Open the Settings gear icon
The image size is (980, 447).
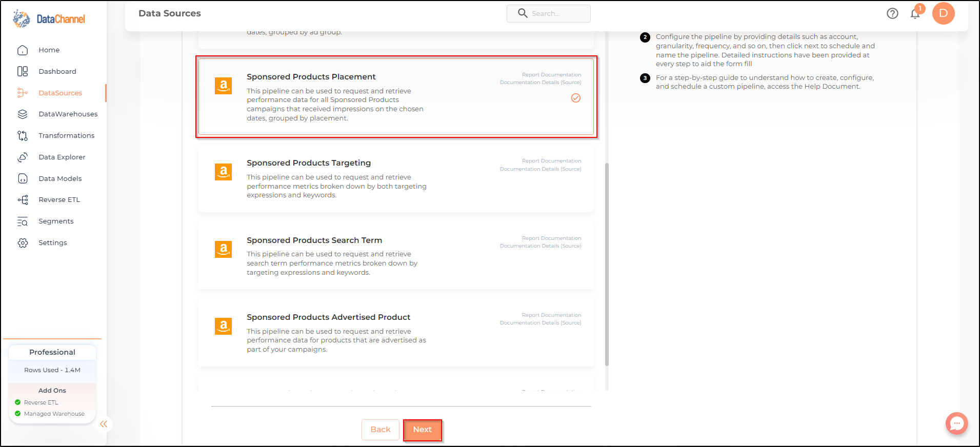pyautogui.click(x=23, y=243)
